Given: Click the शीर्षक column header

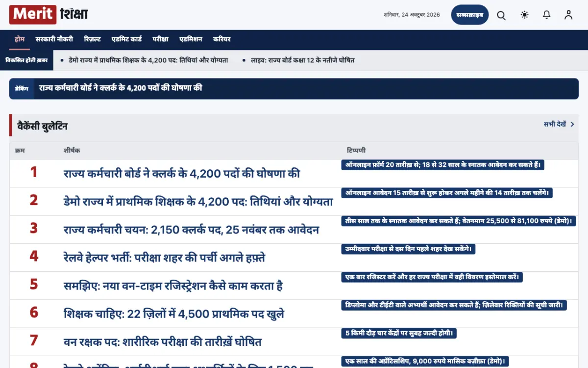Looking at the screenshot, I should click(72, 151).
